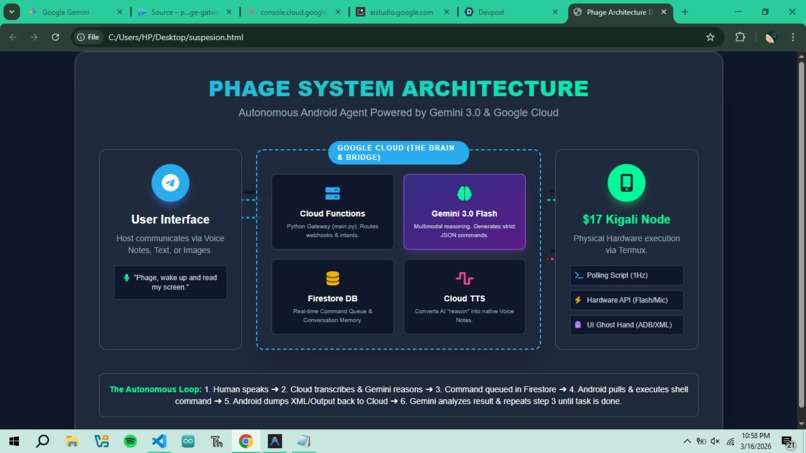Screen dimensions: 806x453
Task: Bookmark this page with the star icon
Action: (710, 37)
